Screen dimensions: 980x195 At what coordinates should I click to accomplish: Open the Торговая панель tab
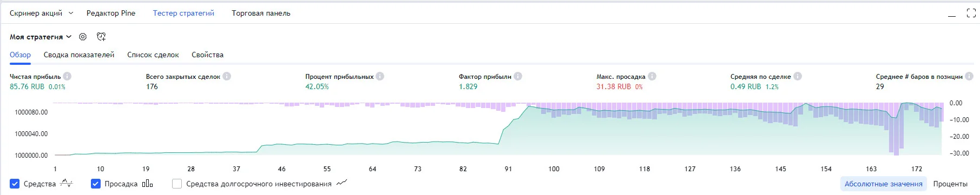click(261, 13)
